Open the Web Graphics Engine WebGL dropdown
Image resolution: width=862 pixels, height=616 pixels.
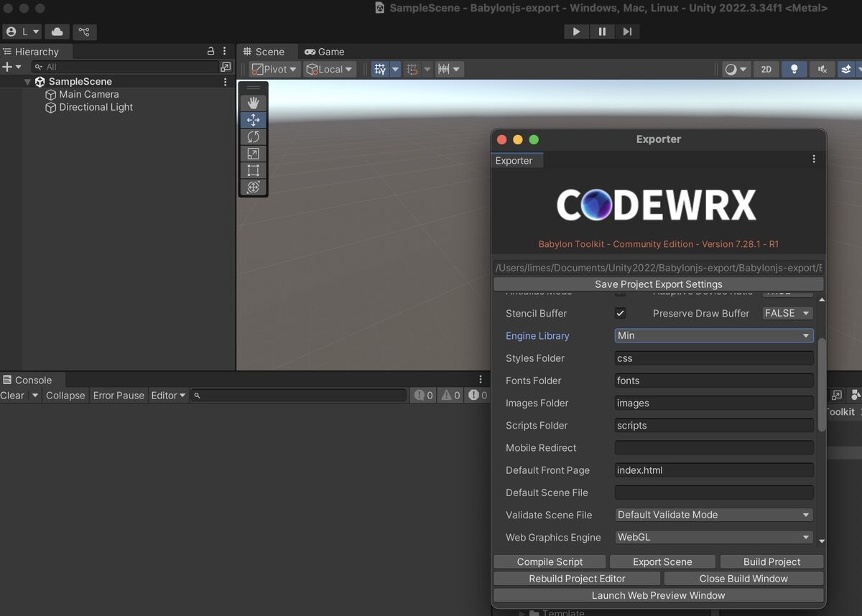pos(714,537)
